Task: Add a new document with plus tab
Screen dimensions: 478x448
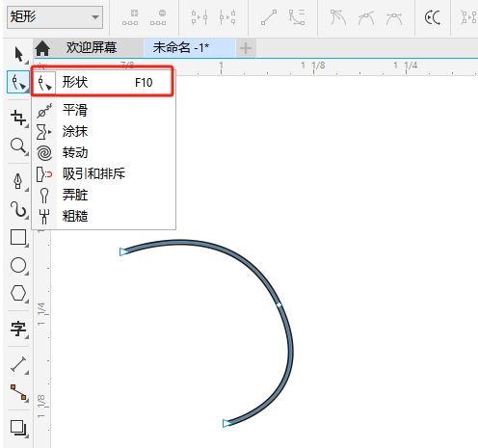Action: click(246, 48)
